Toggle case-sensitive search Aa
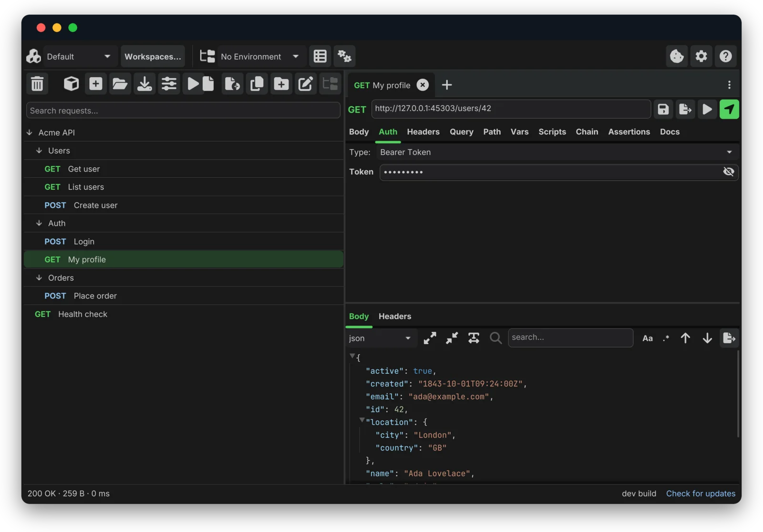Image resolution: width=763 pixels, height=532 pixels. tap(648, 338)
